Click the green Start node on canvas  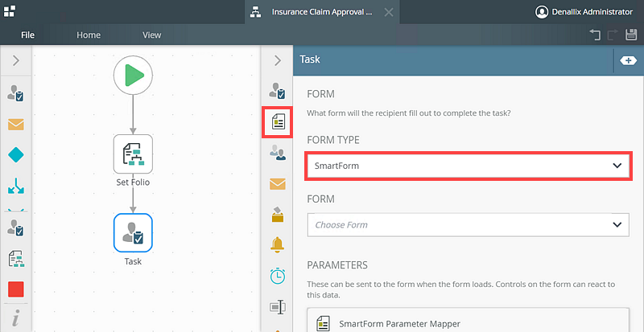click(133, 76)
